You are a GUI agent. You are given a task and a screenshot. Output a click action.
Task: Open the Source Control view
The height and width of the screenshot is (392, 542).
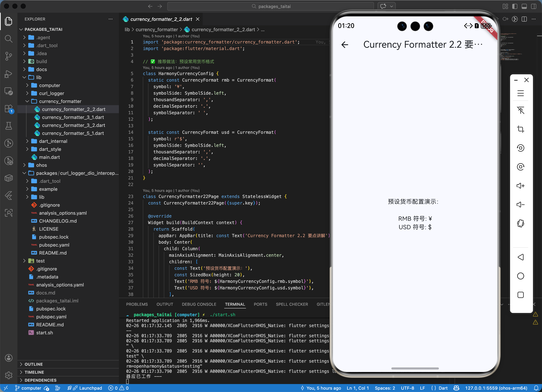click(x=9, y=56)
